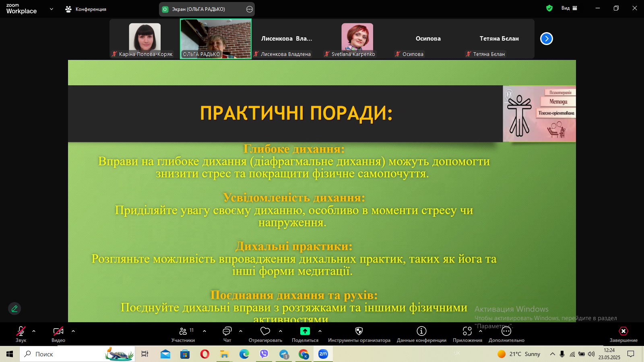Open volume speaker icon in system tray
644x362 pixels.
591,354
